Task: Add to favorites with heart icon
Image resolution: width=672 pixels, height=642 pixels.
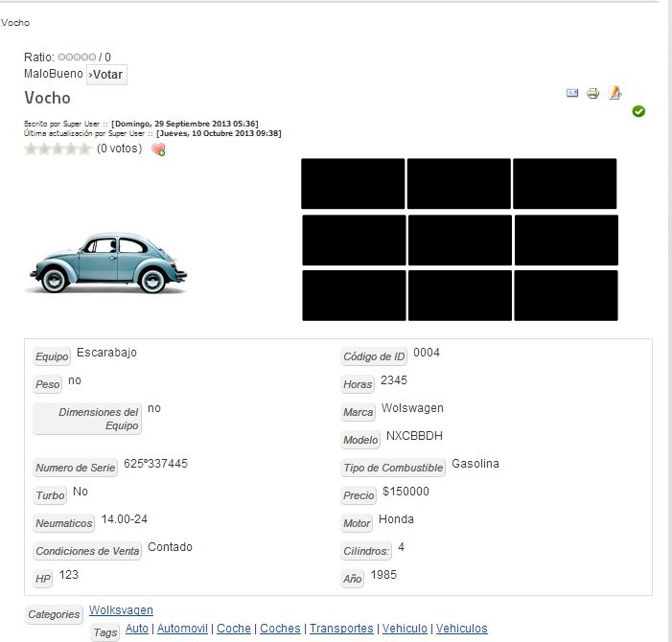Action: click(158, 149)
